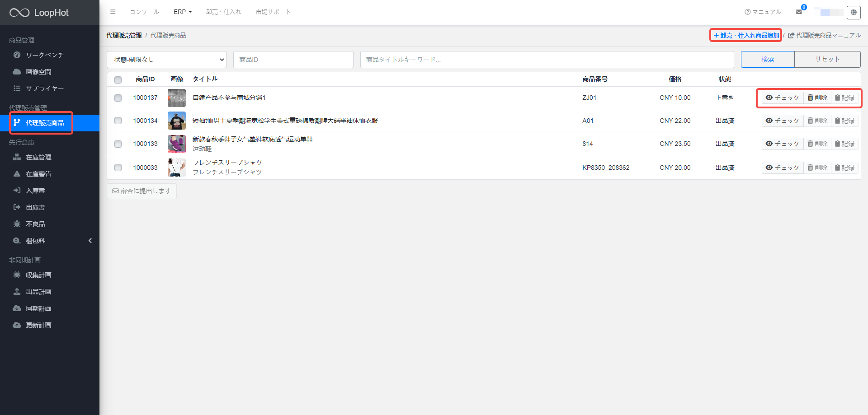Delete product 1000134

coord(817,121)
